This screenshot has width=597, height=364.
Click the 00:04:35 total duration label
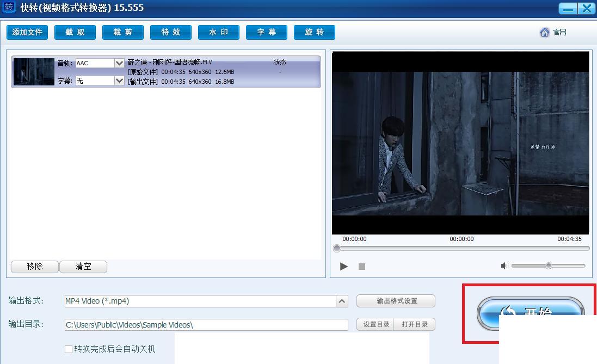[569, 239]
